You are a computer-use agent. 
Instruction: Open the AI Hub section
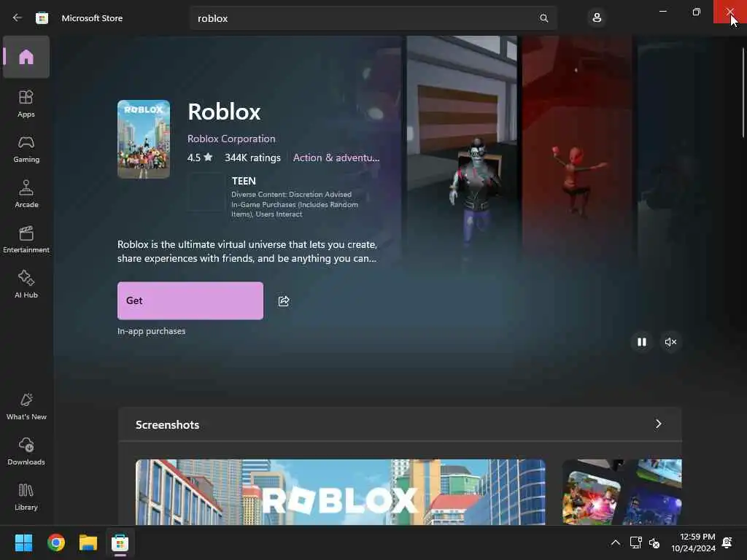coord(26,284)
